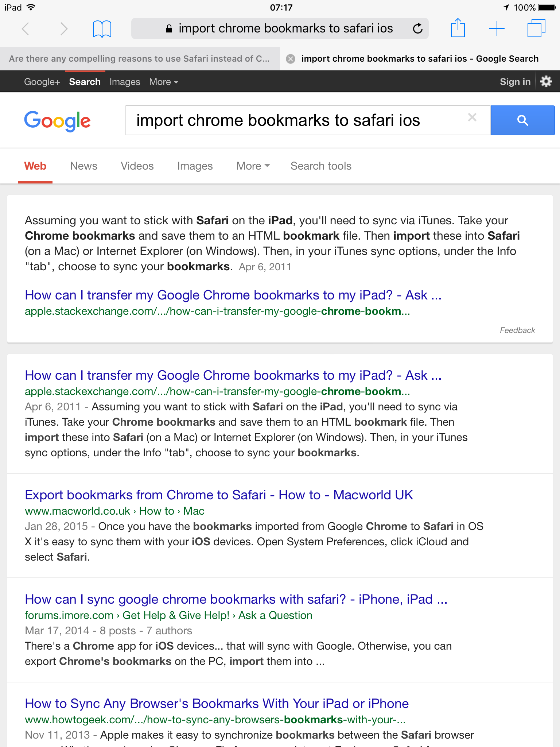The width and height of the screenshot is (560, 747).
Task: Expand the More filter under search box
Action: tap(253, 166)
